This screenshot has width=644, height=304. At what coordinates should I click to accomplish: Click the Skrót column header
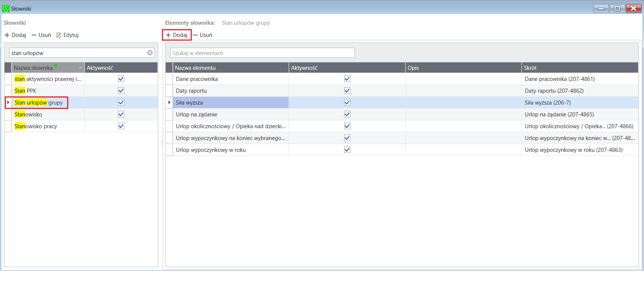[580, 68]
